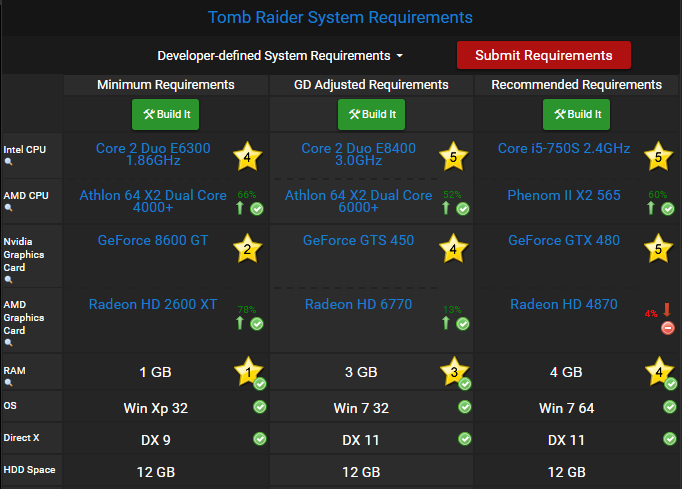Click the red 4% value beside Radeon HD 4870

(651, 314)
